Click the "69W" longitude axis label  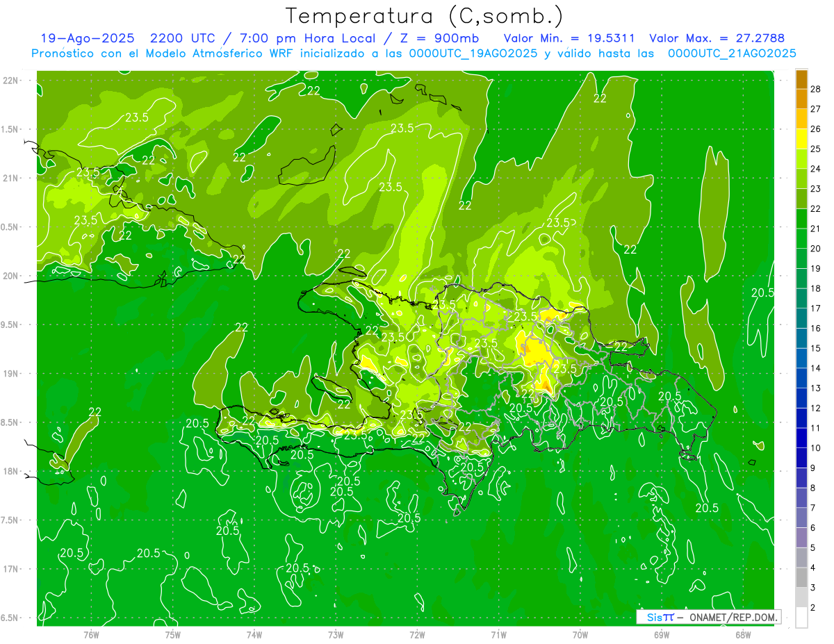(x=662, y=634)
